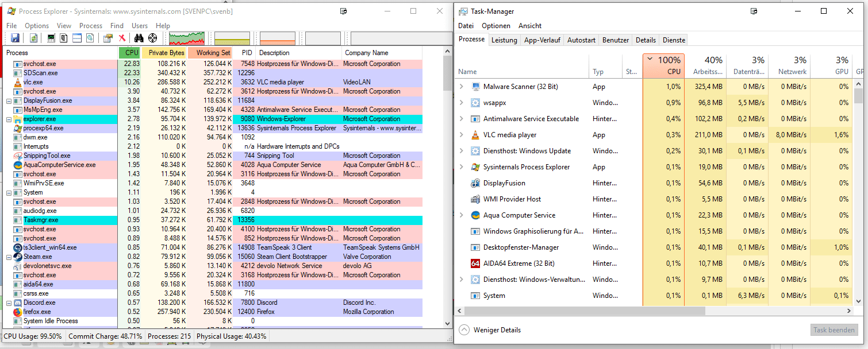The image size is (868, 349).
Task: Sort by the Working Set column header
Action: coord(210,53)
